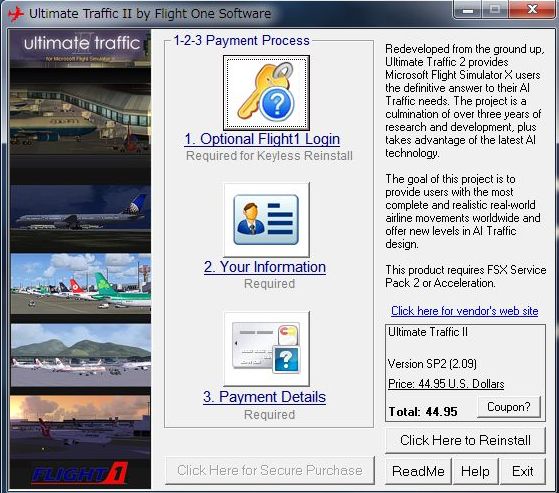Open the '3. Payment Details' link

(x=265, y=397)
